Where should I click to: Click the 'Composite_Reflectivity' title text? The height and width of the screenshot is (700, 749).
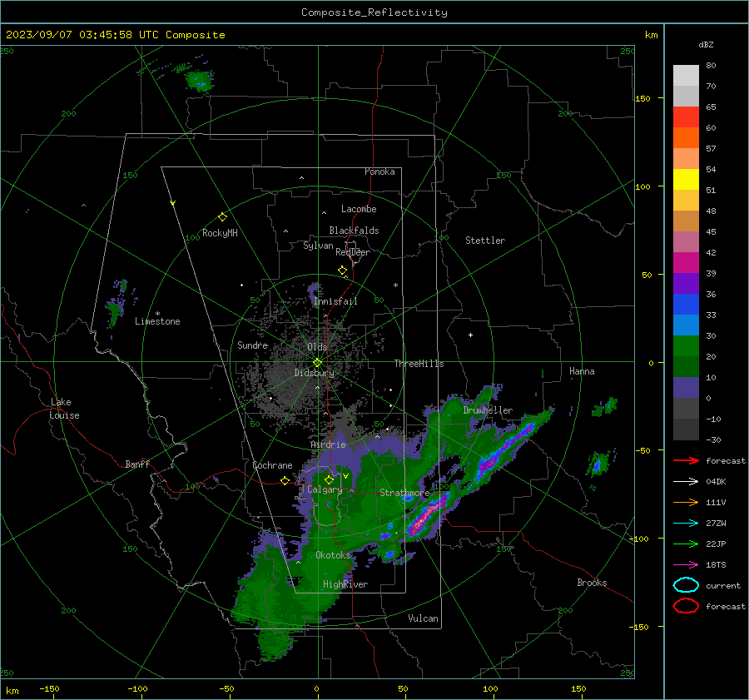point(374,12)
